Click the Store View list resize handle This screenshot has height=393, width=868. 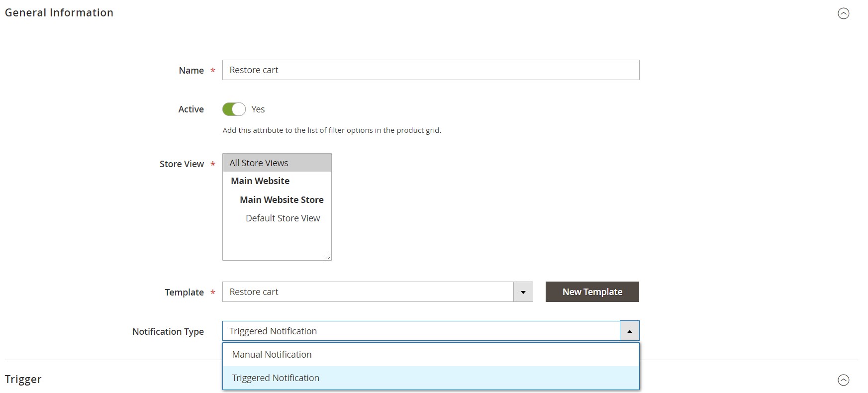(327, 256)
